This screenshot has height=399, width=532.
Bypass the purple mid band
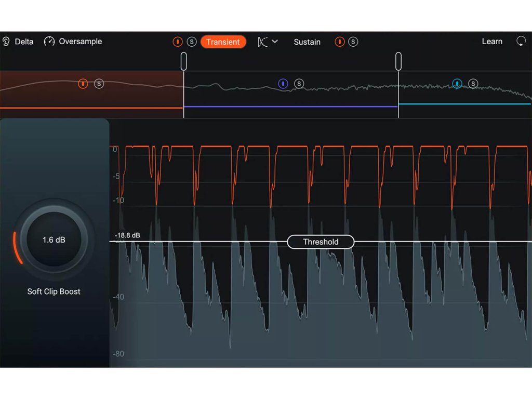(283, 84)
